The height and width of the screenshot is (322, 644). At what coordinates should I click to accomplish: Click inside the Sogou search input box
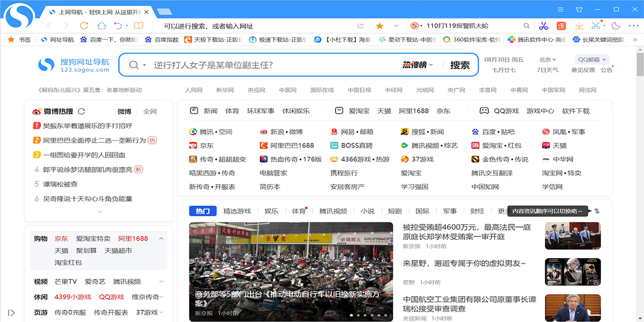click(x=268, y=65)
